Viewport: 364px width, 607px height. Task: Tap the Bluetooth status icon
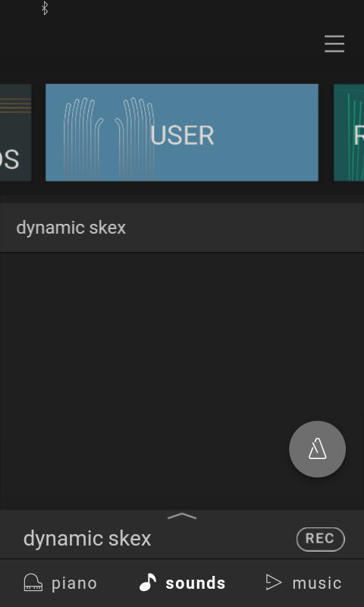point(45,8)
